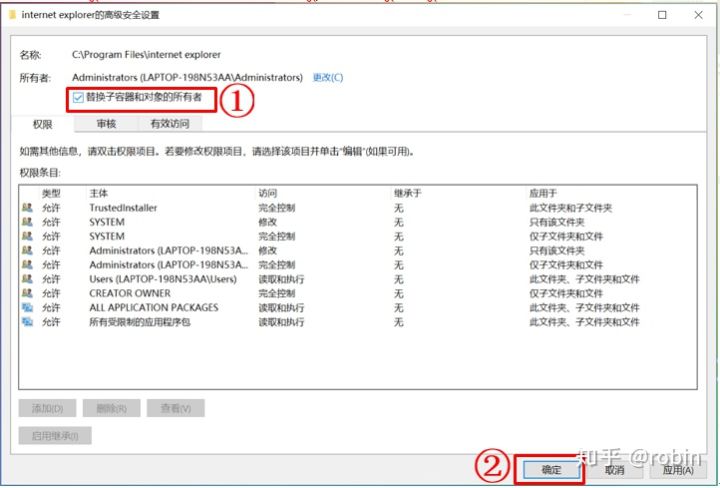Screen dimensions: 720x488
Task: Open the 审核 tab
Action: click(x=106, y=123)
